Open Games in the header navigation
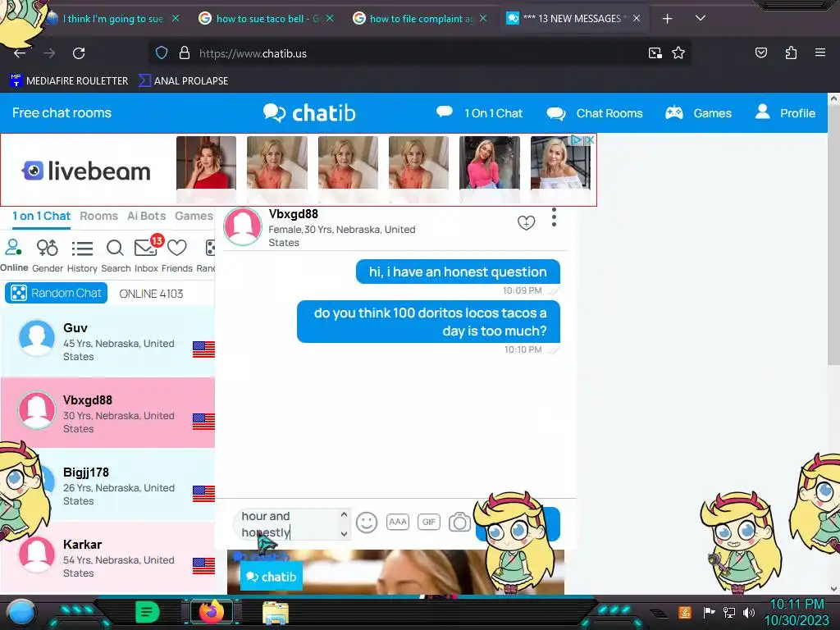 pyautogui.click(x=698, y=113)
